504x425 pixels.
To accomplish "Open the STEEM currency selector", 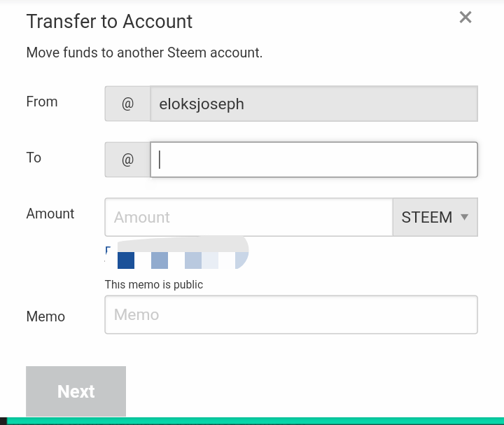I will click(434, 217).
